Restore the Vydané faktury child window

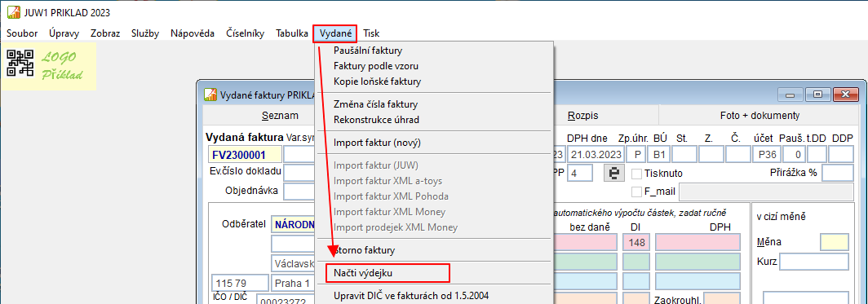pyautogui.click(x=817, y=95)
